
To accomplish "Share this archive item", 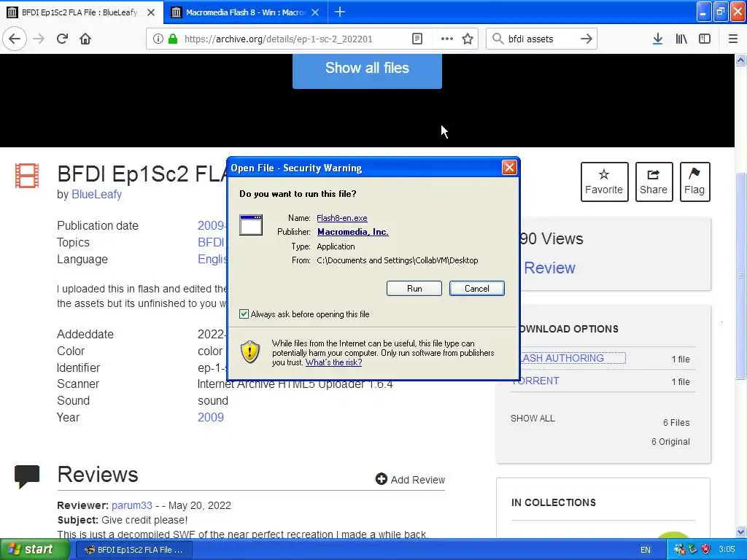I will pos(654,182).
